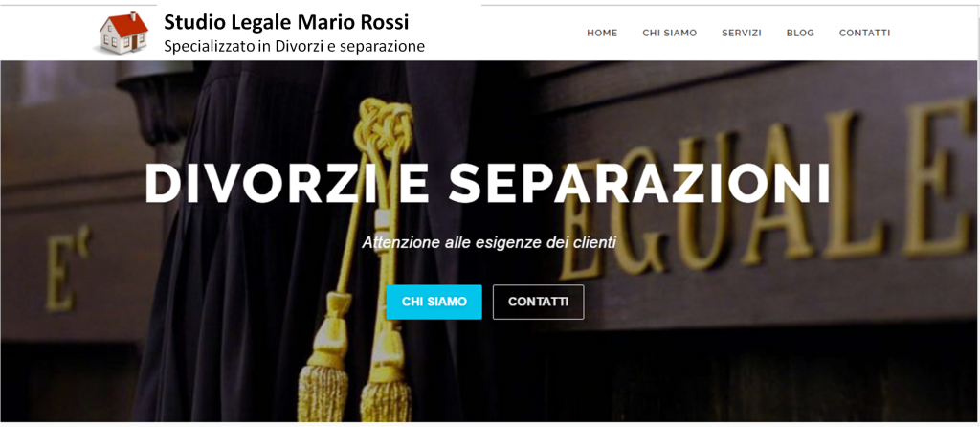Go to CHI SIAMO in the top navigation
Viewport: 980px width, 427px height.
click(x=669, y=34)
